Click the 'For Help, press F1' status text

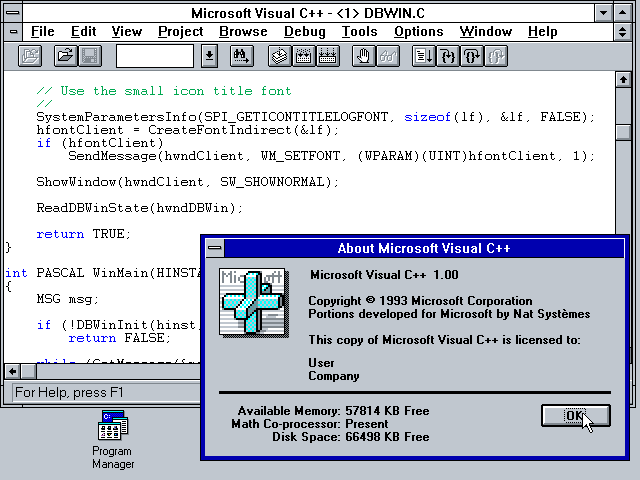(x=69, y=392)
